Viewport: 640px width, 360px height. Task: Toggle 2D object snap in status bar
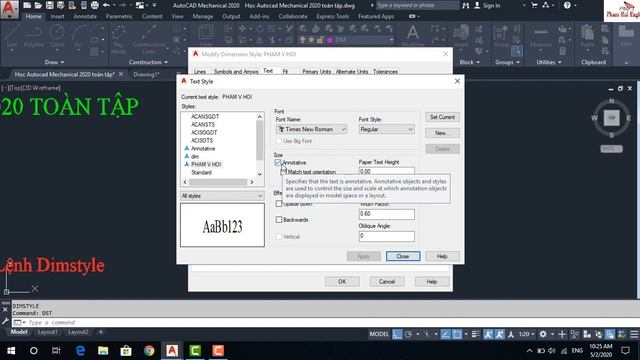pyautogui.click(x=457, y=334)
